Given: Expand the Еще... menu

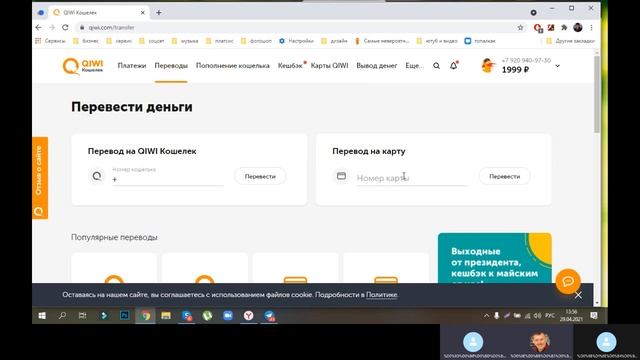Looking at the screenshot, I should coord(414,66).
